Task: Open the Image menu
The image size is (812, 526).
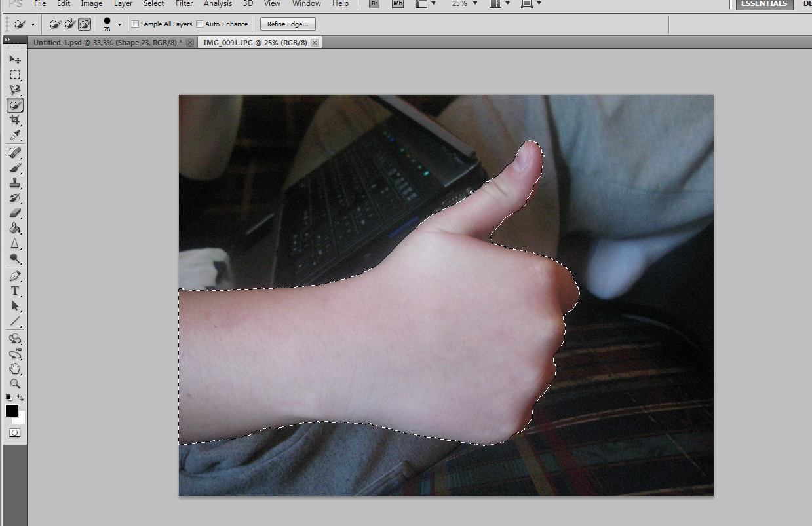Action: coord(91,3)
